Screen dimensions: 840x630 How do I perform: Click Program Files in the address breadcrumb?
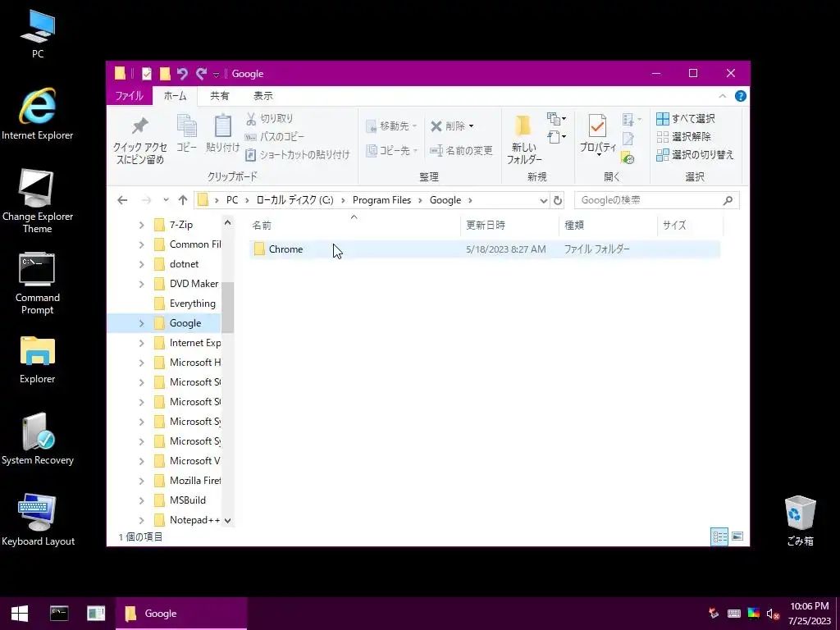(381, 200)
